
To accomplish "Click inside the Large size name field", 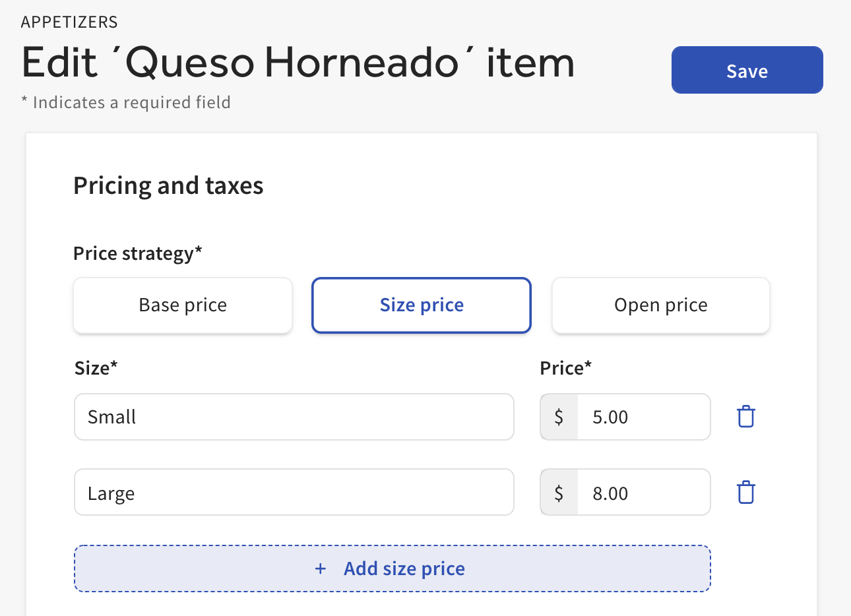I will [x=294, y=491].
